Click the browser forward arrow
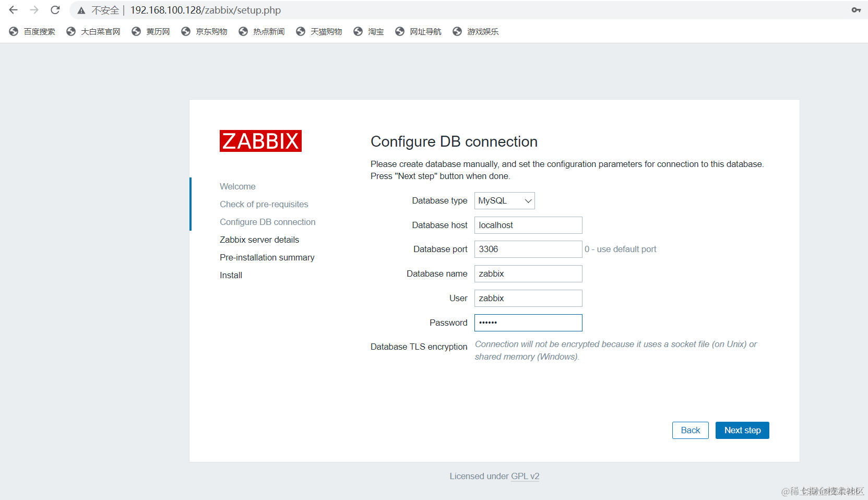 34,10
